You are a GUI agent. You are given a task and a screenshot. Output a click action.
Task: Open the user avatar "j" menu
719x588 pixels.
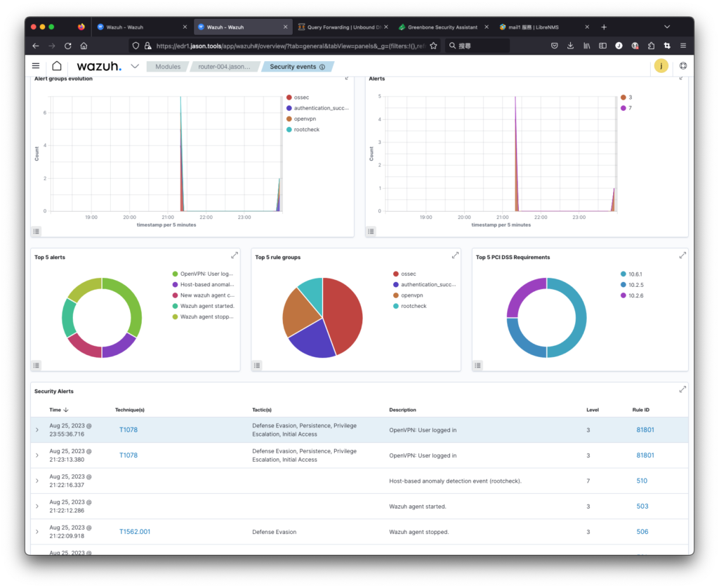click(x=661, y=66)
